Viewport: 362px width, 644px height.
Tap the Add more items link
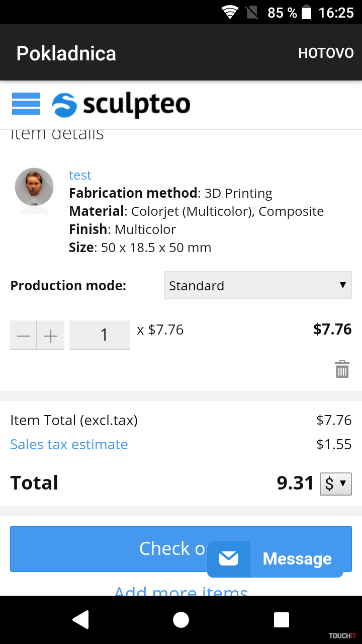181,590
